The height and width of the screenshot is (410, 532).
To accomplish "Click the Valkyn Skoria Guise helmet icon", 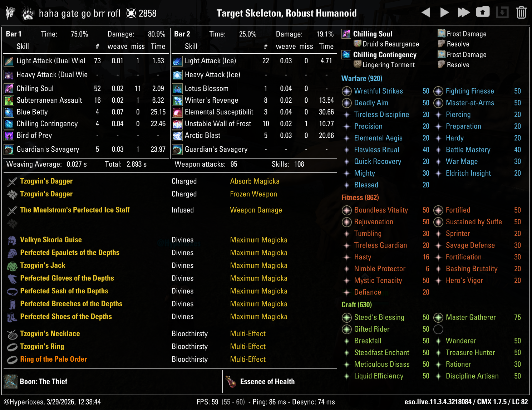I will tap(12, 240).
